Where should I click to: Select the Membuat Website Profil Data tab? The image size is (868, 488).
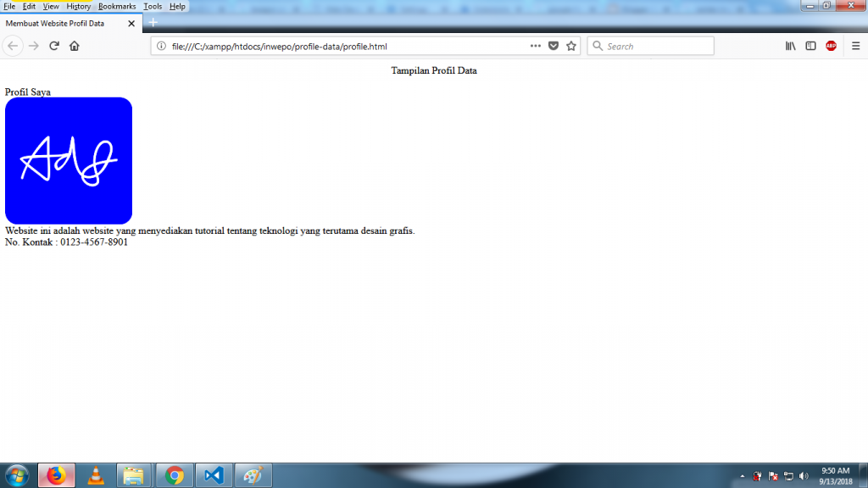click(71, 23)
